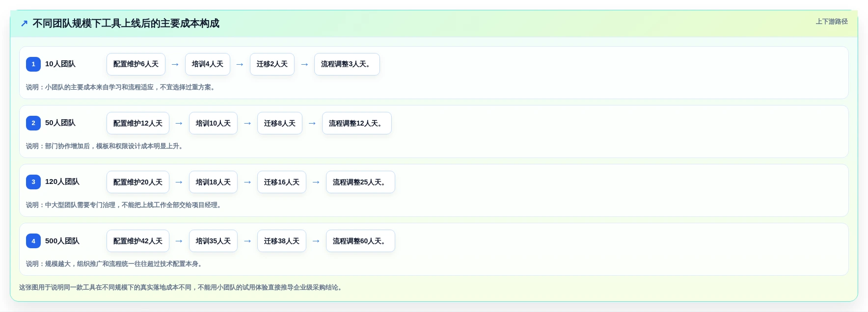
Task: Click the 配置维护20人天 chip
Action: tap(138, 182)
